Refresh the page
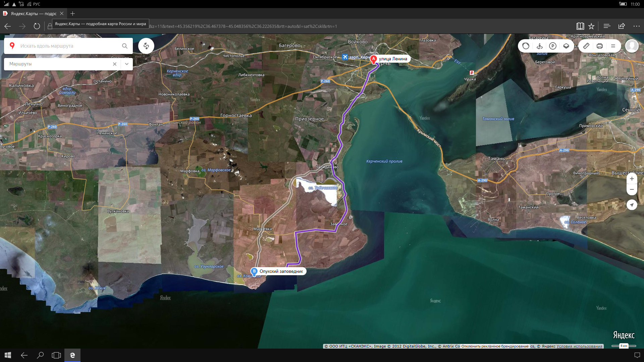 pos(37,26)
